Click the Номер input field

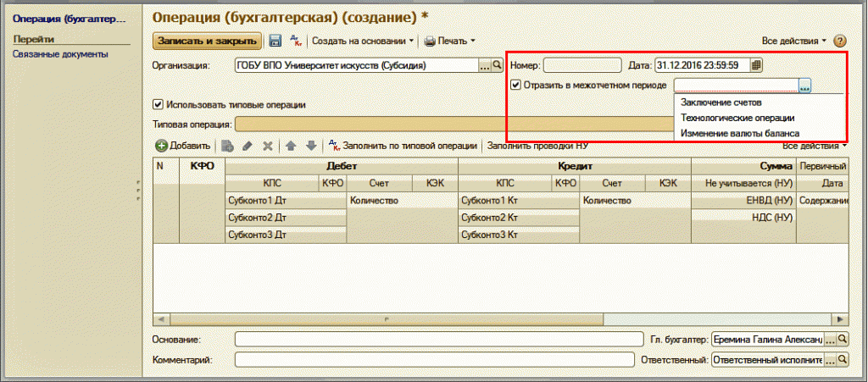(x=582, y=65)
